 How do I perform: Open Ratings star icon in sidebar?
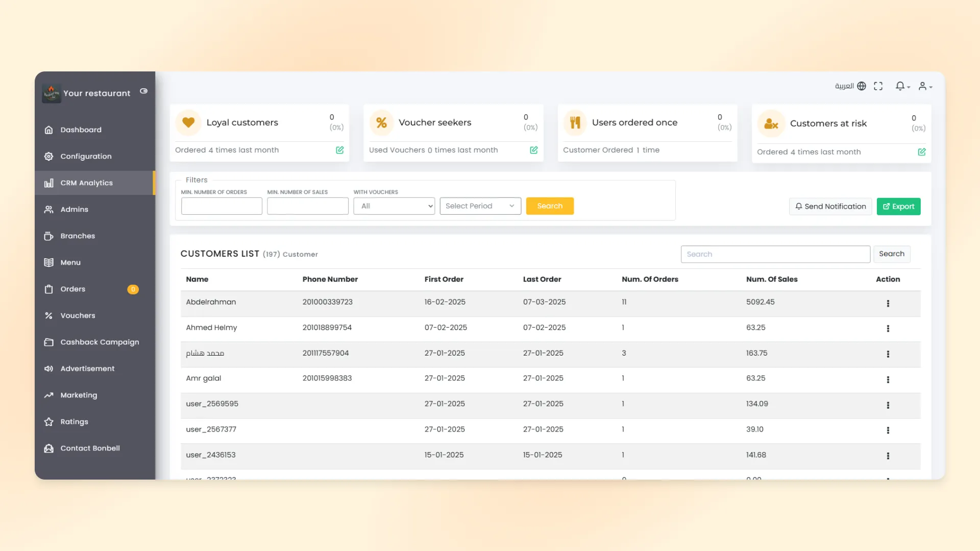[49, 422]
